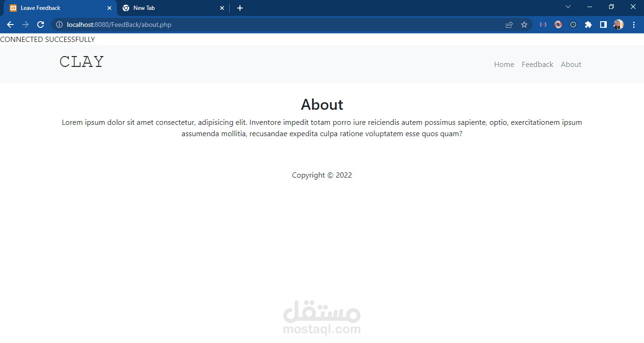View site information for localhost
Screen dimensions: 644x343
point(59,24)
